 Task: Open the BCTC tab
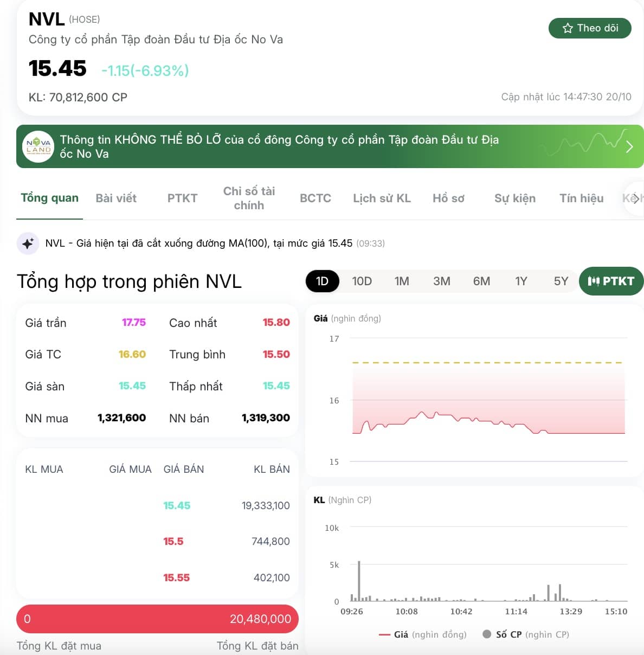coord(315,198)
